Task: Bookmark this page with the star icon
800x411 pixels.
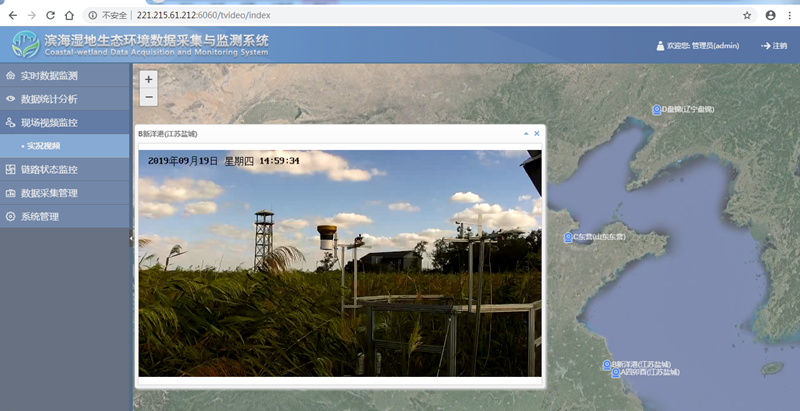Action: [746, 15]
